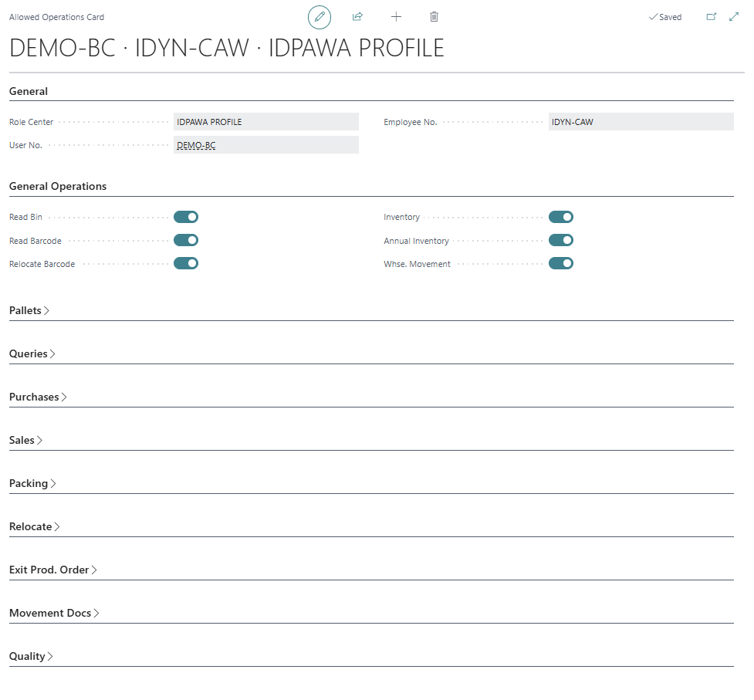Turn off the Read Barcode switch
The height and width of the screenshot is (700, 754).
click(186, 240)
